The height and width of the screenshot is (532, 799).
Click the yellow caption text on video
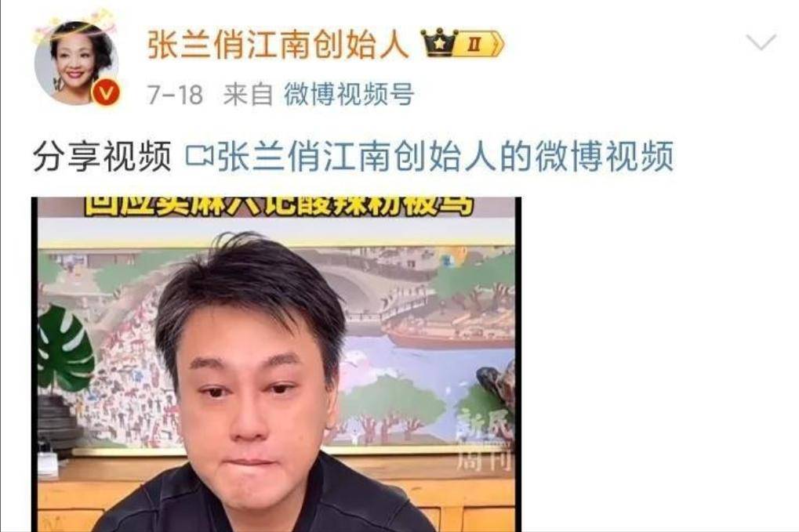coord(279,206)
